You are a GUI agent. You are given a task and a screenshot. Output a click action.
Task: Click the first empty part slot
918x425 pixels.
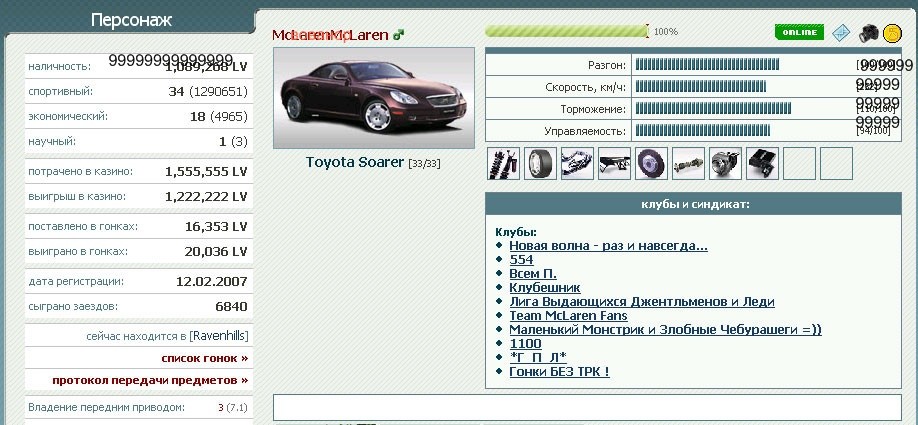[800, 163]
